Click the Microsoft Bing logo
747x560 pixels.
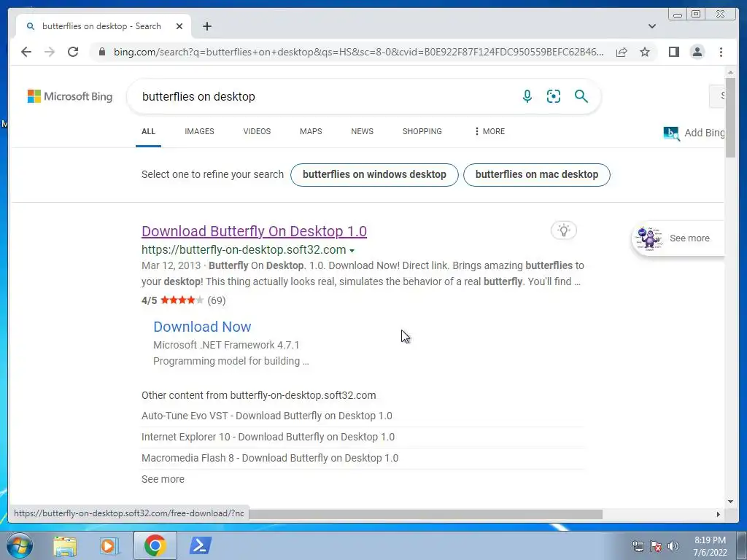(x=70, y=97)
